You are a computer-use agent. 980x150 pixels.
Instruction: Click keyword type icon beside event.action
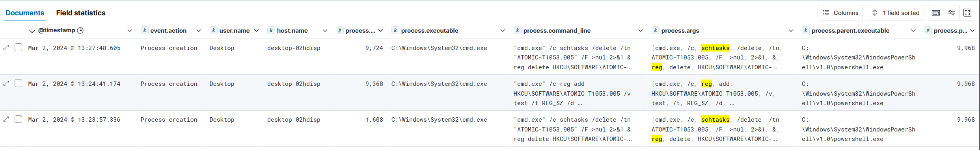click(x=145, y=31)
